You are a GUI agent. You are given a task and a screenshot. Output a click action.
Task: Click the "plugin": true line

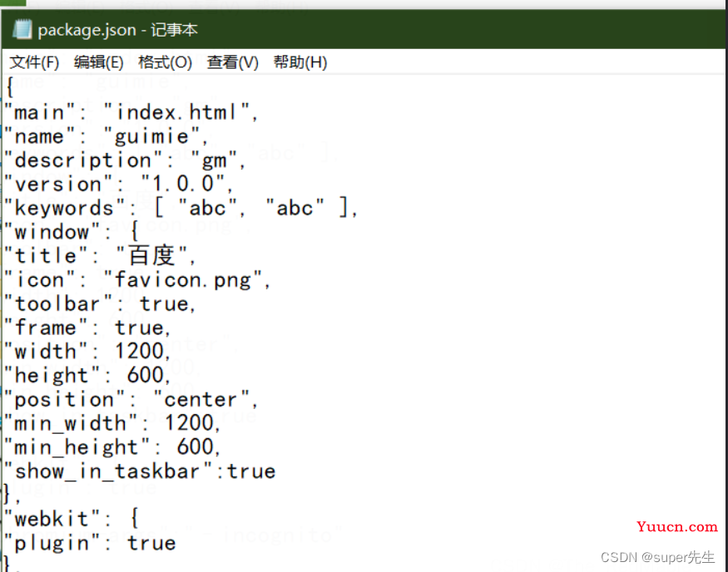[x=90, y=543]
